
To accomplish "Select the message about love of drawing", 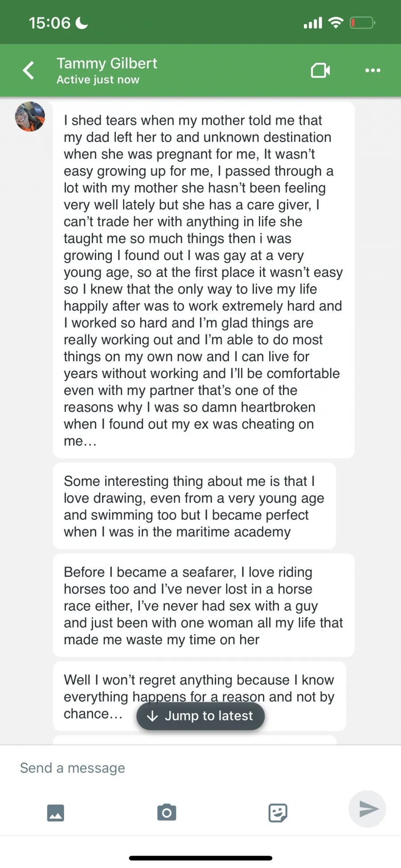I will coord(194,506).
